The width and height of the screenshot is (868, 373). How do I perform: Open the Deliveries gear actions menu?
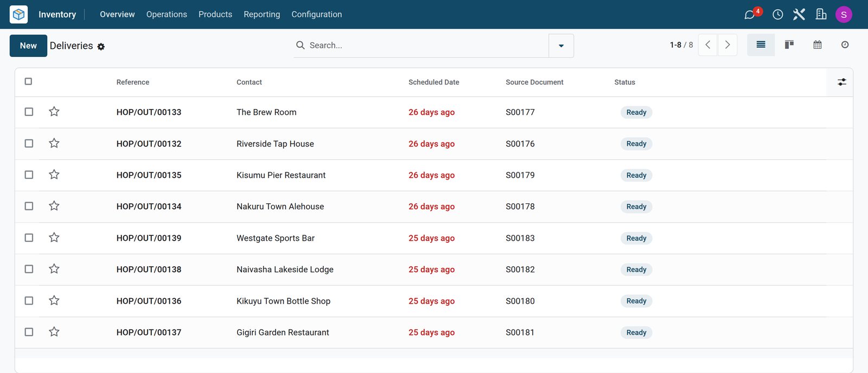[101, 47]
